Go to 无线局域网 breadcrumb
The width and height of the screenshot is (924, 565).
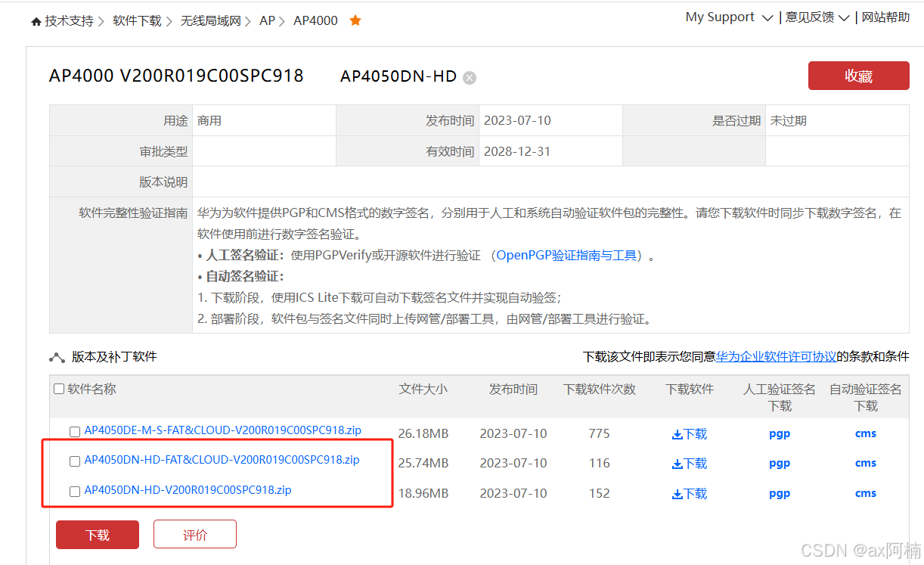(x=210, y=21)
